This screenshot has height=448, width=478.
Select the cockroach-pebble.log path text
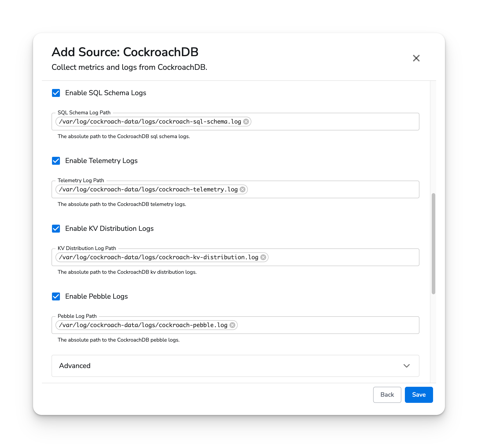pyautogui.click(x=143, y=325)
